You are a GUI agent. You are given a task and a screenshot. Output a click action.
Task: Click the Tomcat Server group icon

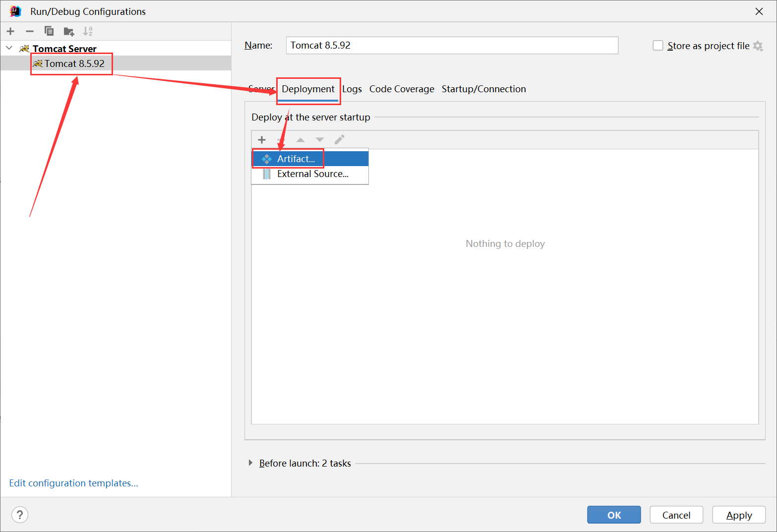pos(24,49)
